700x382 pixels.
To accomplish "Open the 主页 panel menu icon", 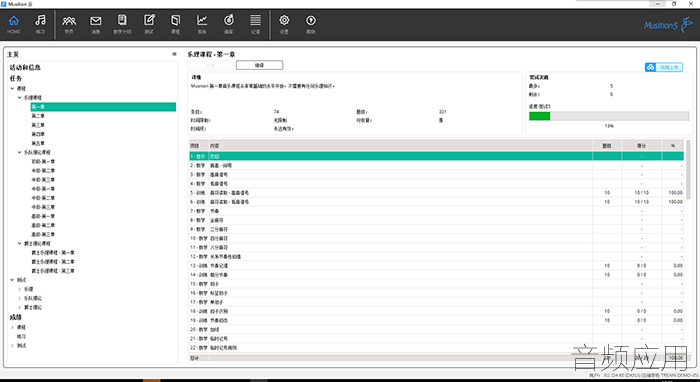I will (174, 54).
